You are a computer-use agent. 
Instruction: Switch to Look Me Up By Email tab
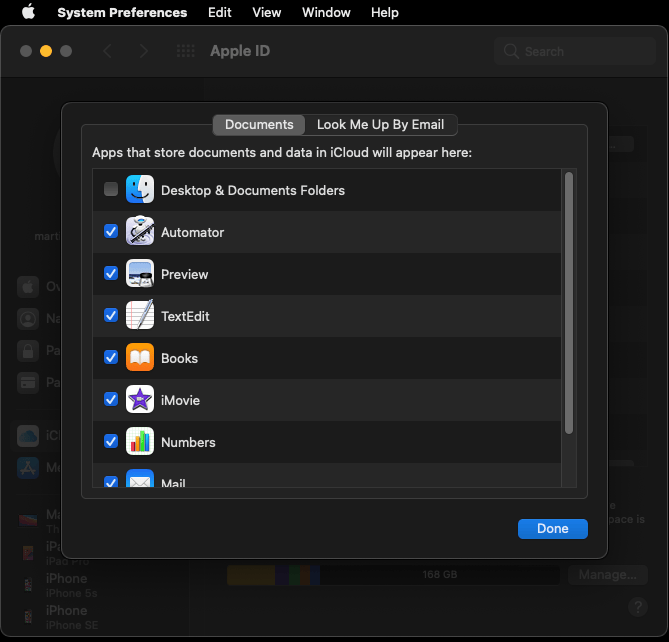pyautogui.click(x=381, y=125)
